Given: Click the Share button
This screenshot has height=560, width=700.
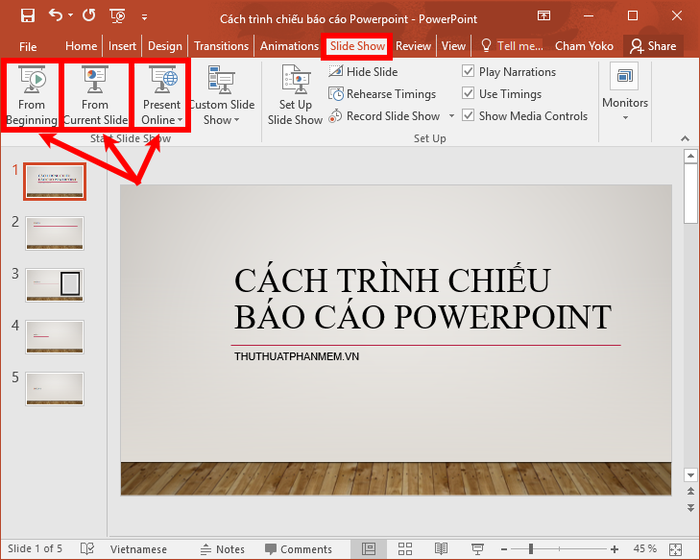Looking at the screenshot, I should click(x=652, y=46).
